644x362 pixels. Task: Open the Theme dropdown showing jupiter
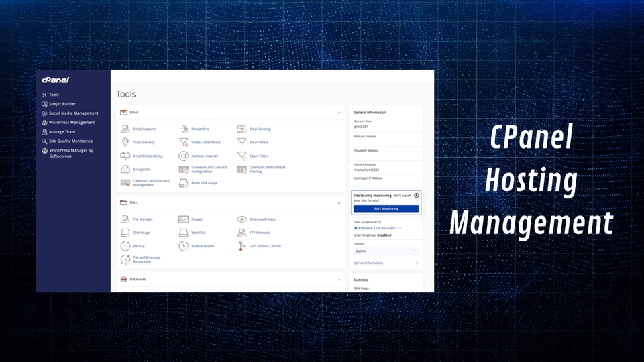386,251
